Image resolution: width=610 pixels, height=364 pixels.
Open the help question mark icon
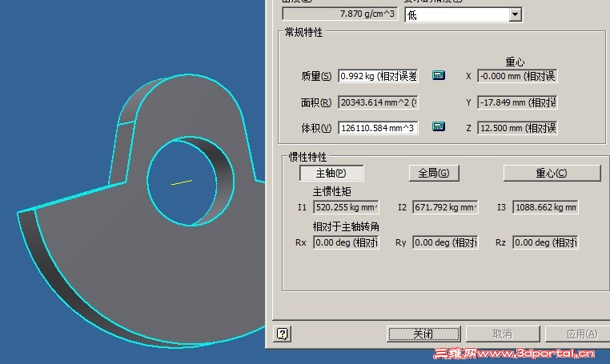(x=283, y=334)
